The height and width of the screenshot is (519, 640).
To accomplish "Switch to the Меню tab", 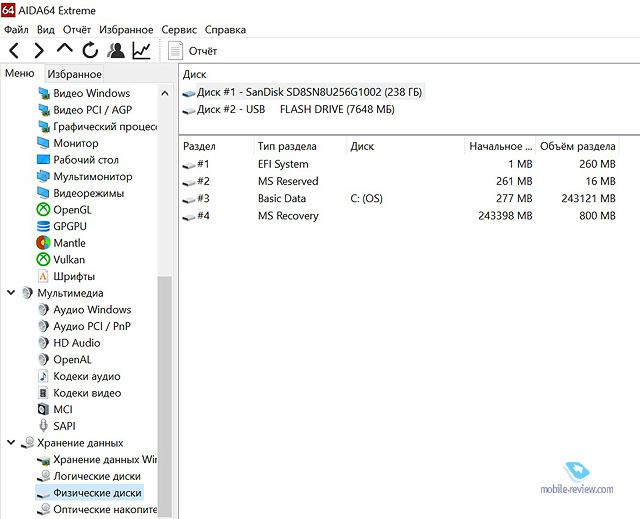I will click(x=20, y=73).
